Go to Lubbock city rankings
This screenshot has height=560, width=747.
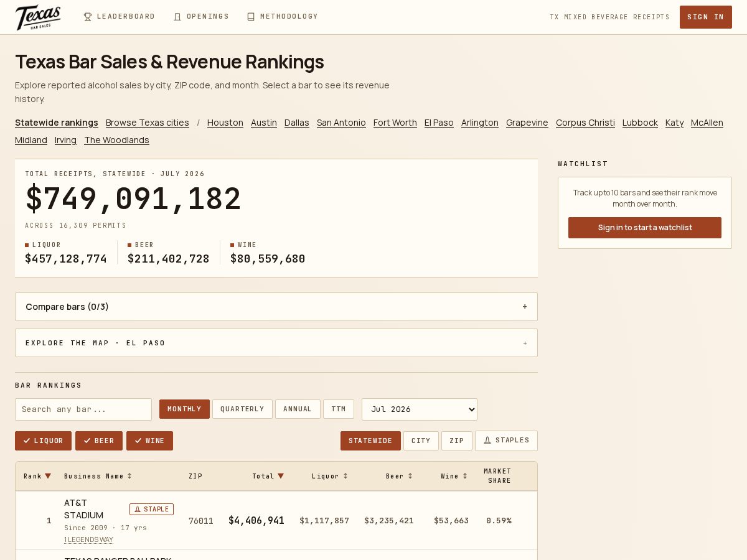(640, 123)
